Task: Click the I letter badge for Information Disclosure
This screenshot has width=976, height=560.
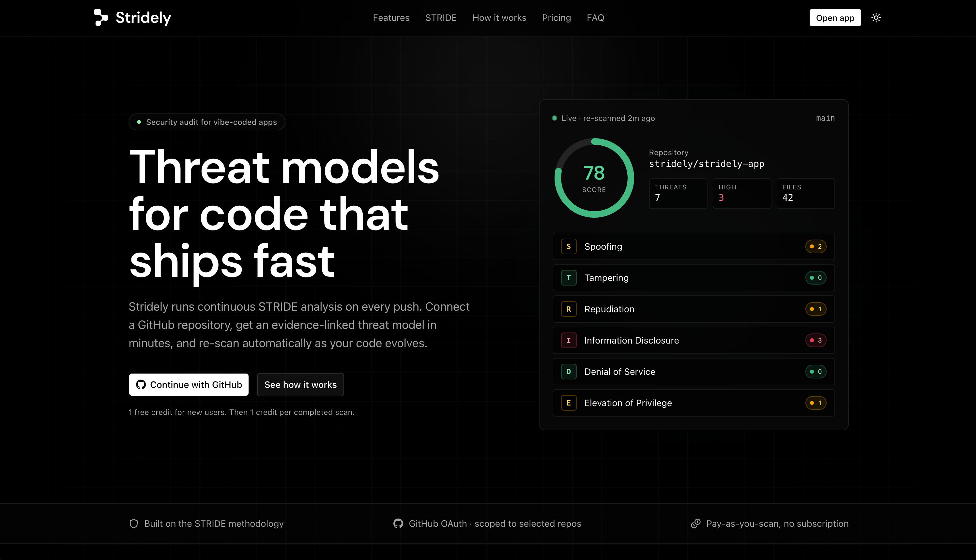Action: tap(569, 340)
